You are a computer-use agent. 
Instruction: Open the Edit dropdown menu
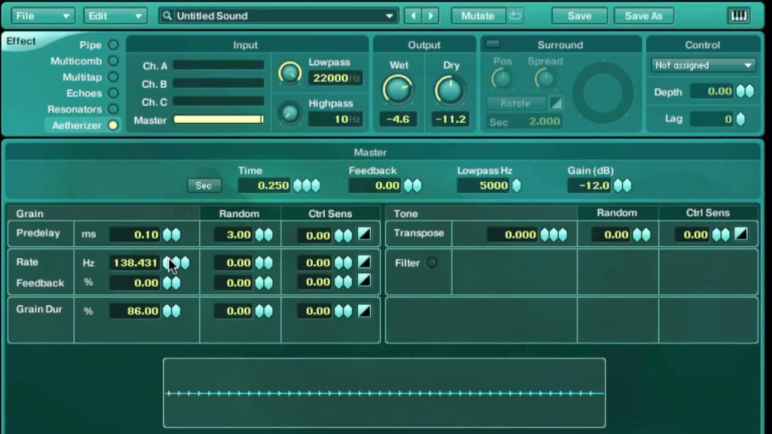point(114,16)
